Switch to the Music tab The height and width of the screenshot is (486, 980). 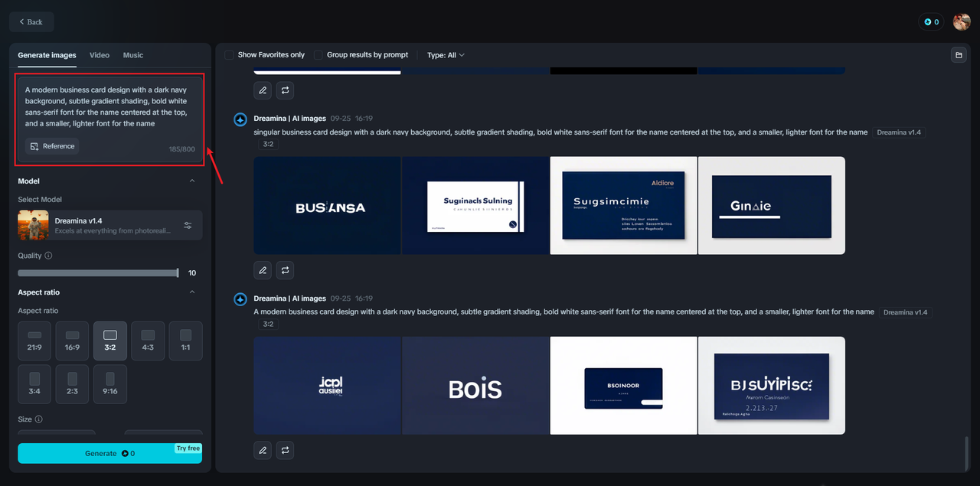point(133,55)
